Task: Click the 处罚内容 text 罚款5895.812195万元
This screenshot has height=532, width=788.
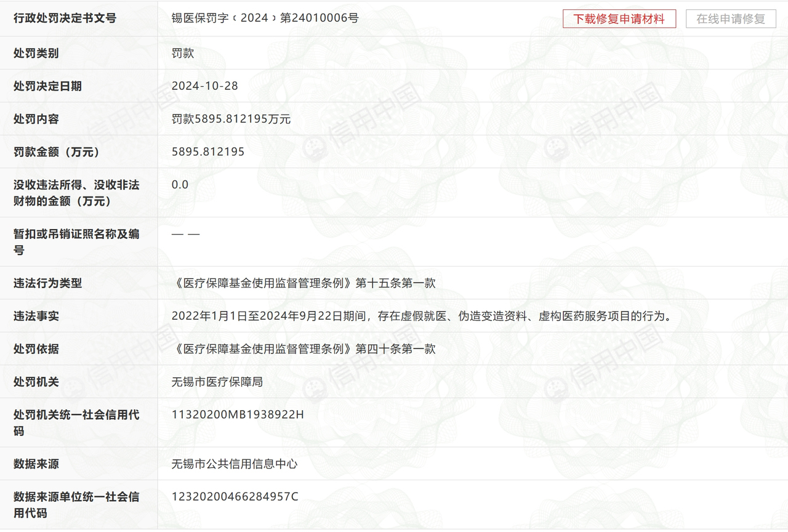Action: click(231, 119)
